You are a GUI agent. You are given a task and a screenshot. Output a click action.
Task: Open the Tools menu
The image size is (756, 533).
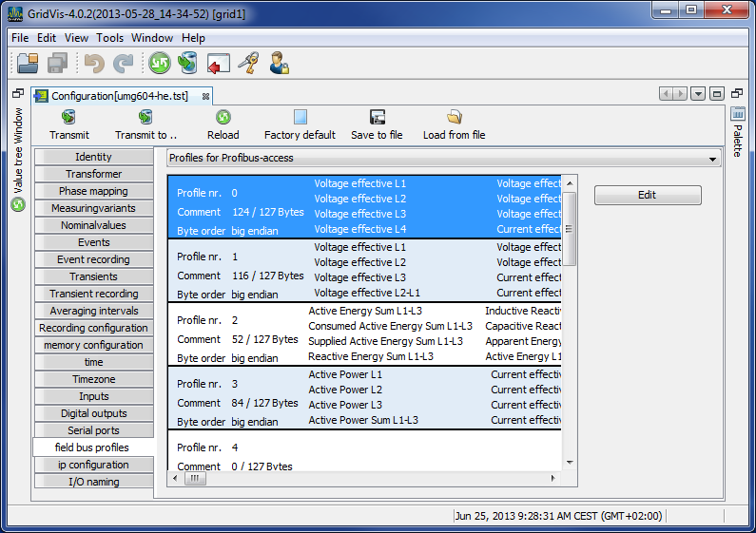coord(109,38)
